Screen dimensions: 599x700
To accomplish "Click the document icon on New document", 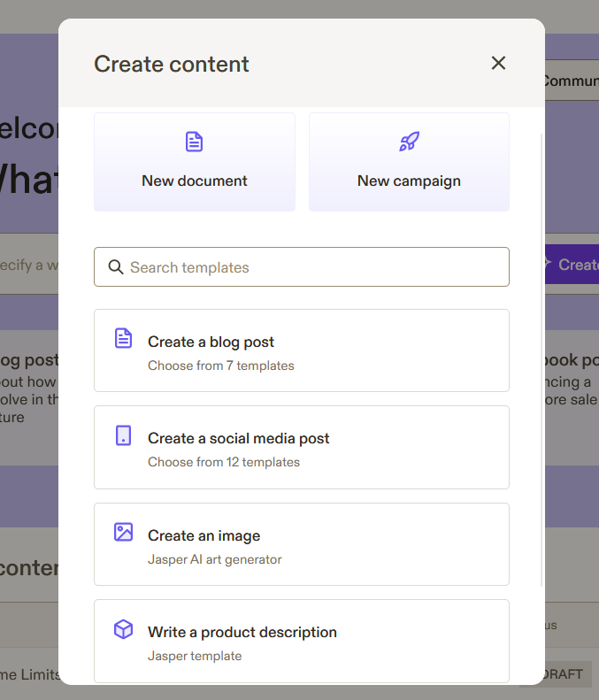I will (x=194, y=142).
